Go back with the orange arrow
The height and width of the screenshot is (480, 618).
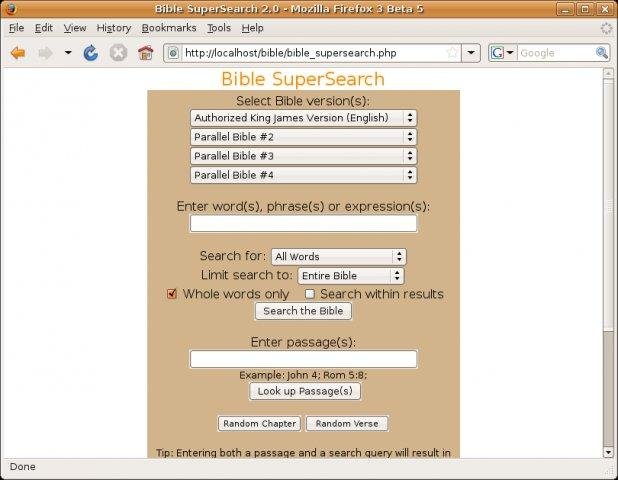click(x=18, y=53)
